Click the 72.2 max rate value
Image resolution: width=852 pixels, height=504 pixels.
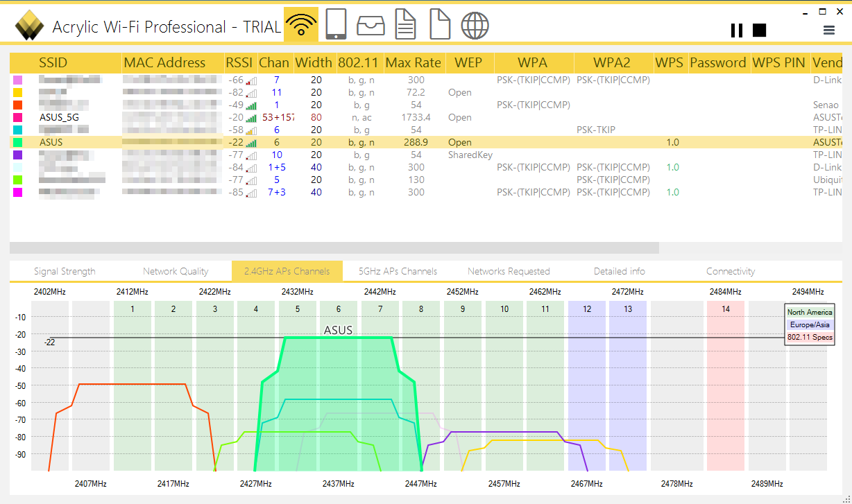coord(416,92)
